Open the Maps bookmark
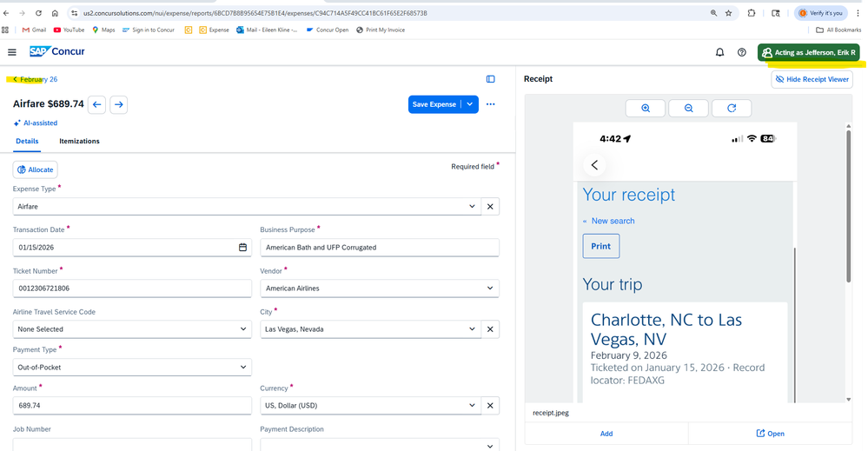The width and height of the screenshot is (868, 451). 103,30
